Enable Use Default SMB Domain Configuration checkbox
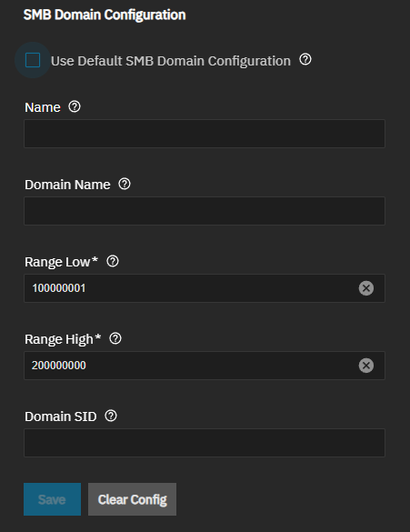Screen dimensions: 410x532 [33, 60]
